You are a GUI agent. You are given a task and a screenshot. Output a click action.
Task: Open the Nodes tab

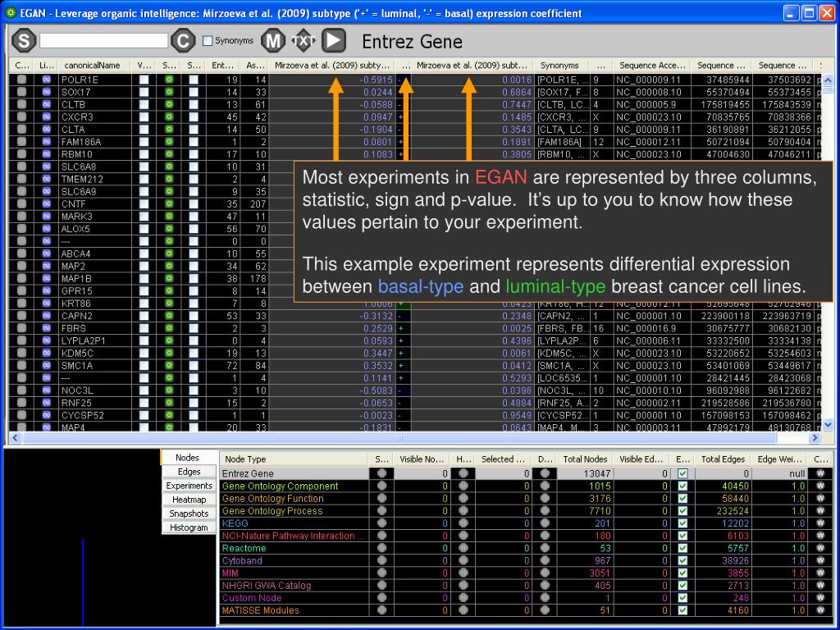188,458
